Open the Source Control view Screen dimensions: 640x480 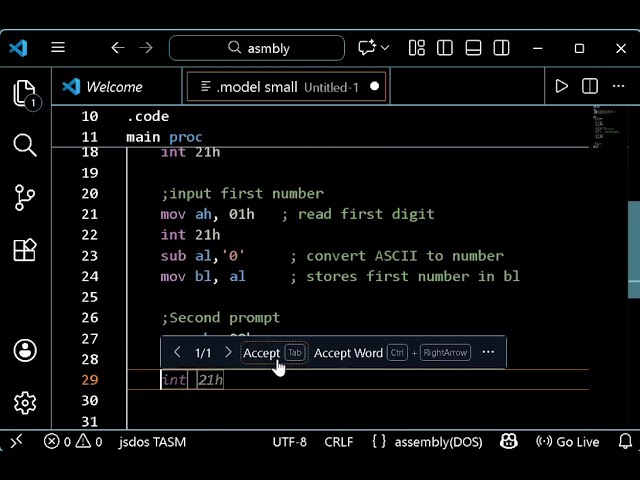pyautogui.click(x=25, y=198)
